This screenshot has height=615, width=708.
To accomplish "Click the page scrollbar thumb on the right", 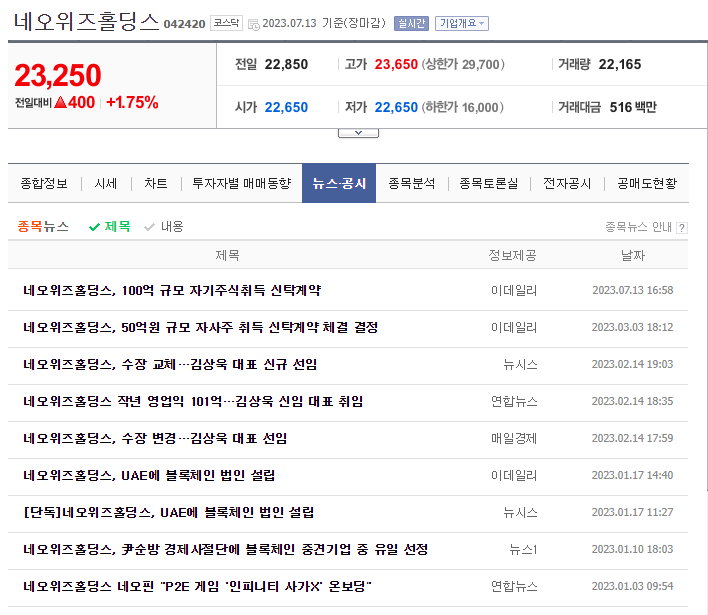I will pos(706,266).
